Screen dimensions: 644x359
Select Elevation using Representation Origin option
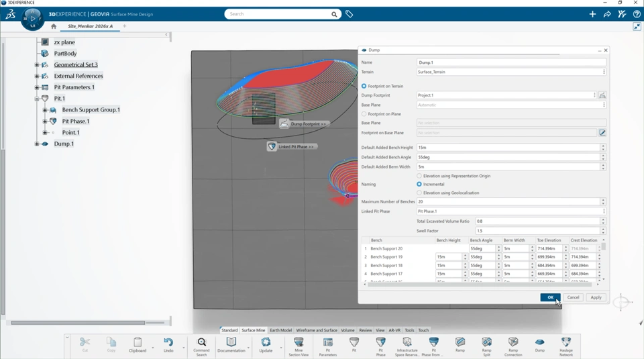419,176
